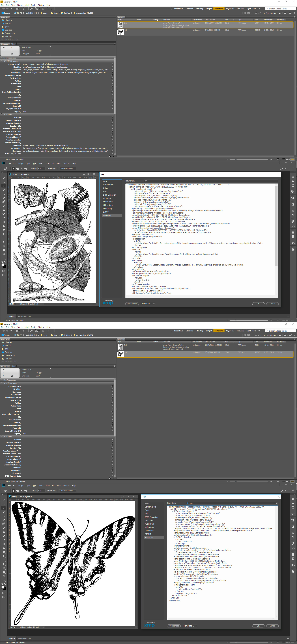
Task: Open the Template dropdown in the XMP dialog
Action: point(148,304)
